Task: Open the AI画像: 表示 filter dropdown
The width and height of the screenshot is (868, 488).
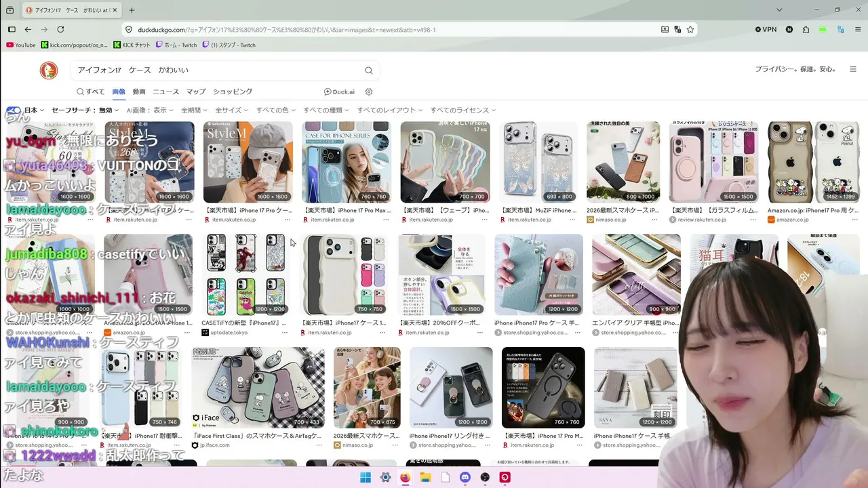Action: [150, 110]
